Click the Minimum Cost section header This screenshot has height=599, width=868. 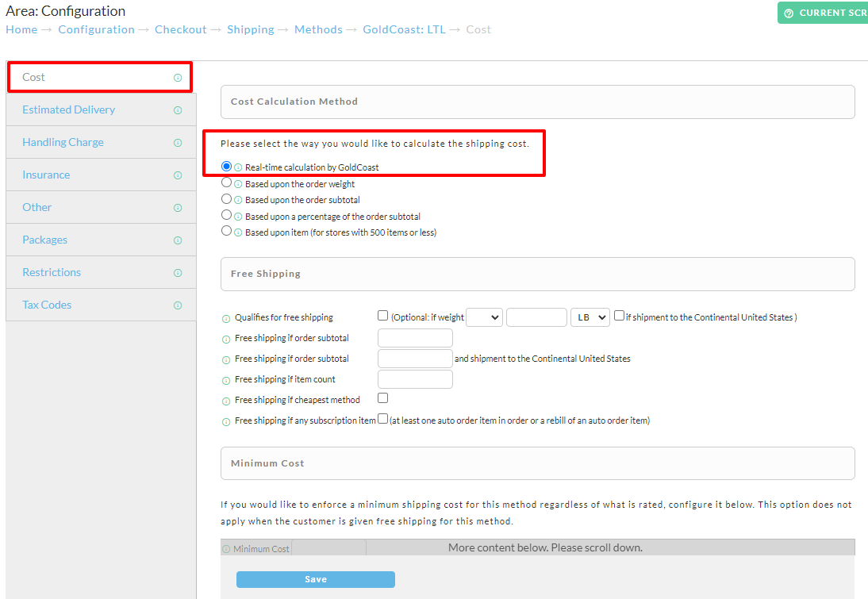pyautogui.click(x=537, y=463)
